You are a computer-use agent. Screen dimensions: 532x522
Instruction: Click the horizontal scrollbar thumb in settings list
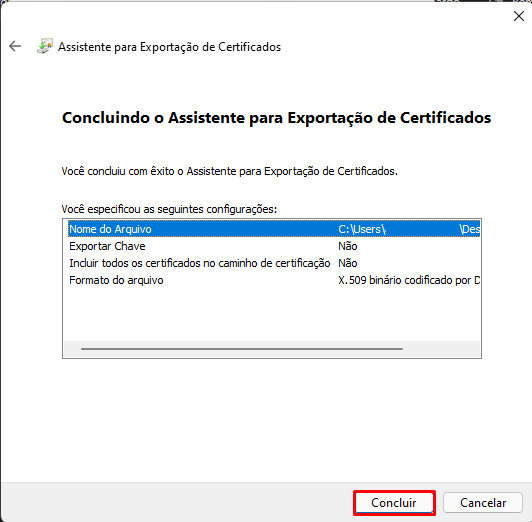(242, 349)
